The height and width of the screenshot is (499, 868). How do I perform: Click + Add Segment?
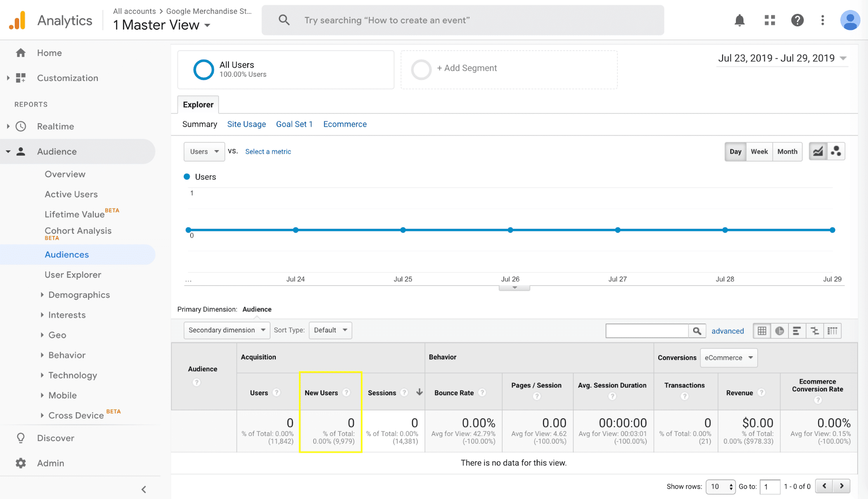point(466,68)
